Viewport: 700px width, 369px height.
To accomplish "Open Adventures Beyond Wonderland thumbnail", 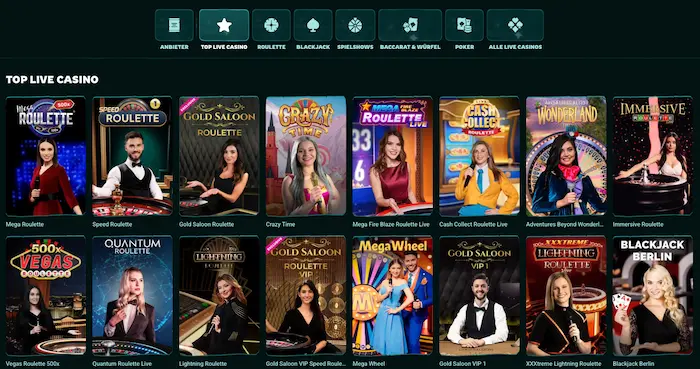I will 566,156.
